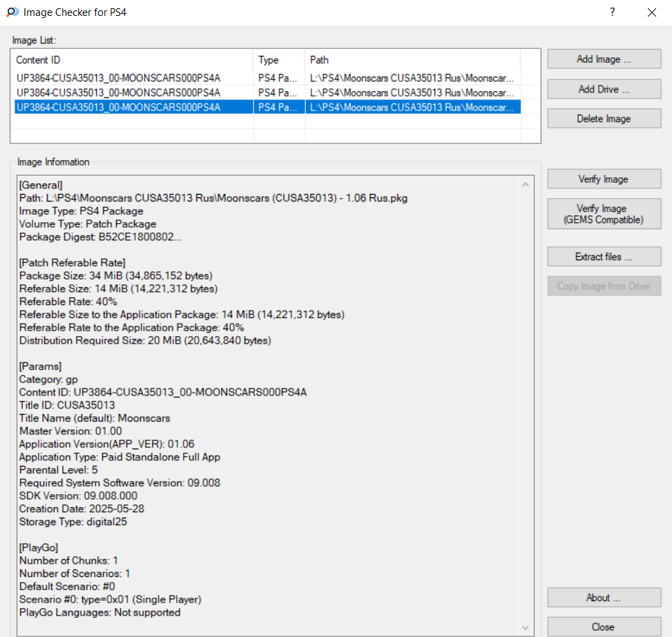
Task: Click the [General] section heading
Action: pos(41,185)
